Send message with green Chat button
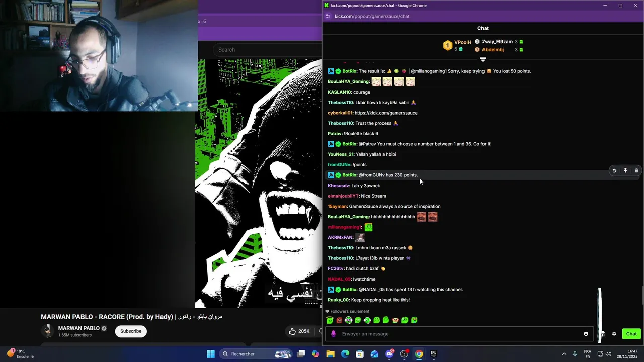The height and width of the screenshot is (362, 644). (631, 334)
